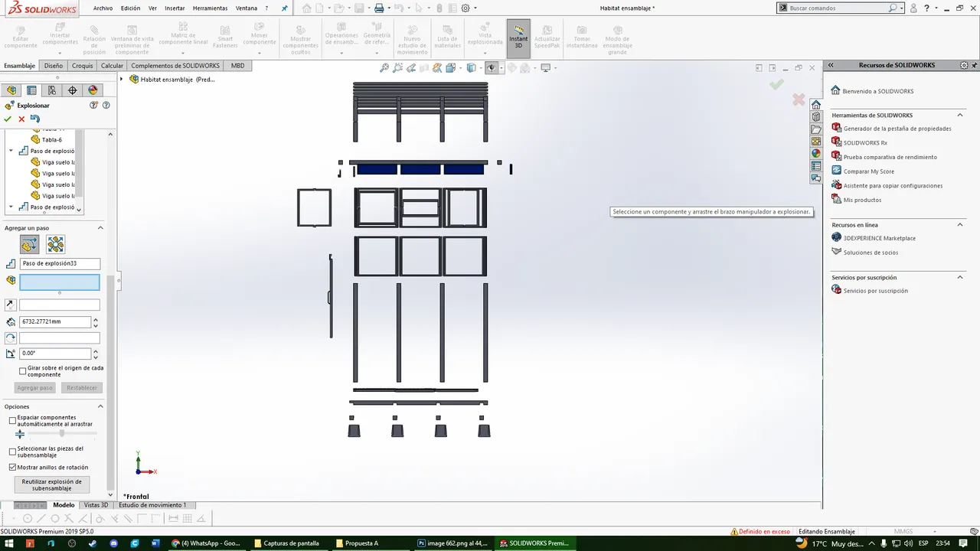Open the Print dropdown arrow in quick toolbar
Image resolution: width=980 pixels, height=551 pixels.
point(388,8)
